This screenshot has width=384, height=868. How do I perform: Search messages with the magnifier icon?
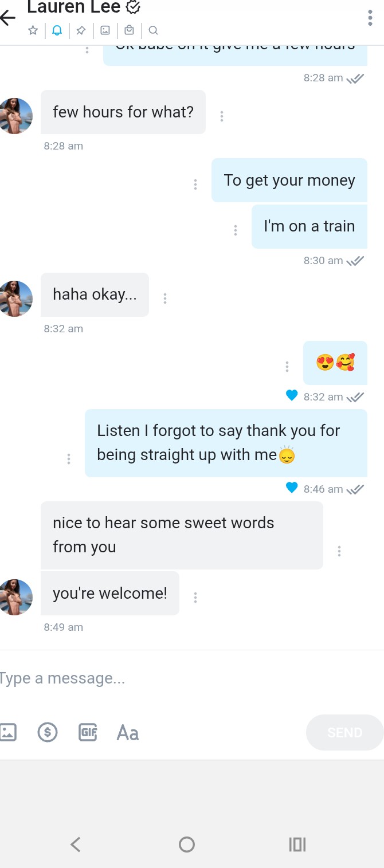pyautogui.click(x=153, y=30)
